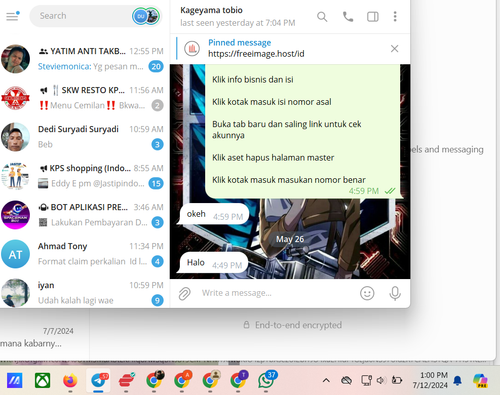
Task: Click the message line Klik info bisnis dan isi
Action: click(x=253, y=80)
